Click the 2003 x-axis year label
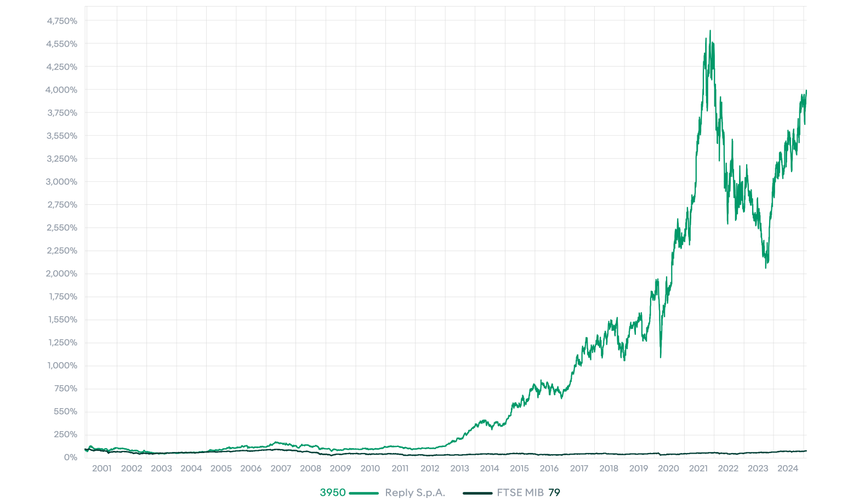 161,468
